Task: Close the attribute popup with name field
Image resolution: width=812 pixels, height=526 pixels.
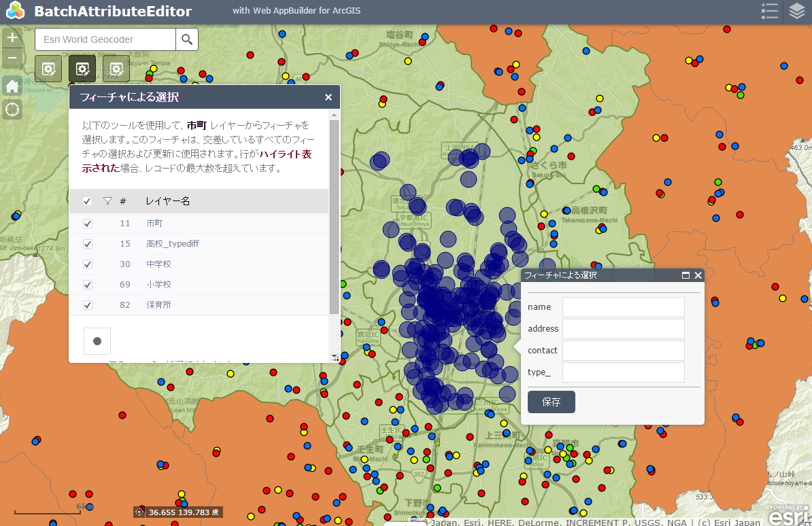Action: [x=698, y=275]
